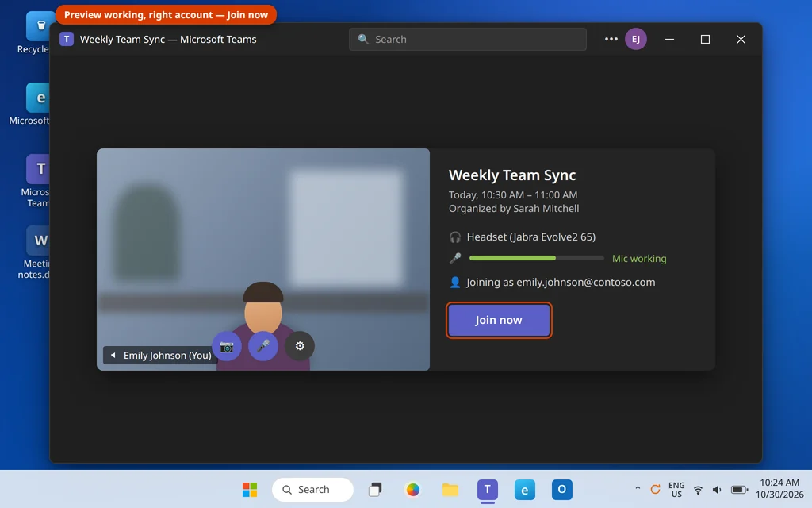812x508 pixels.
Task: Click the battery tray icon
Action: [740, 489]
